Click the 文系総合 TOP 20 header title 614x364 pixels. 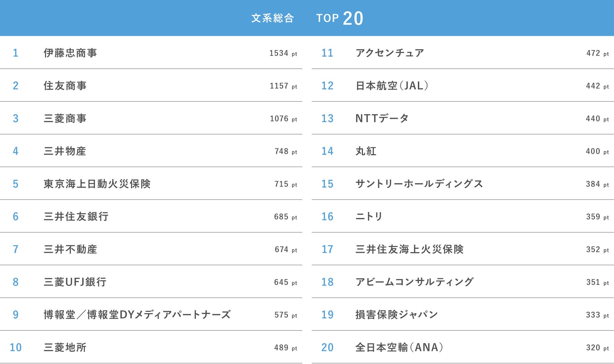[x=307, y=18]
